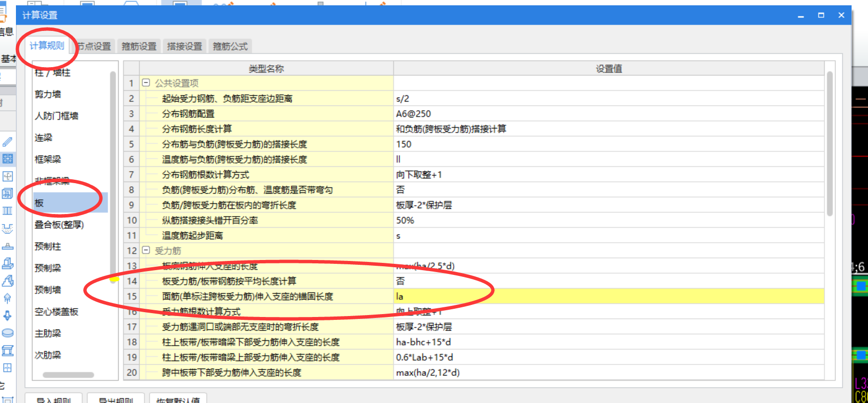The image size is (868, 403).
Task: Select row 分布钢筋根数计算方式
Action: (266, 174)
